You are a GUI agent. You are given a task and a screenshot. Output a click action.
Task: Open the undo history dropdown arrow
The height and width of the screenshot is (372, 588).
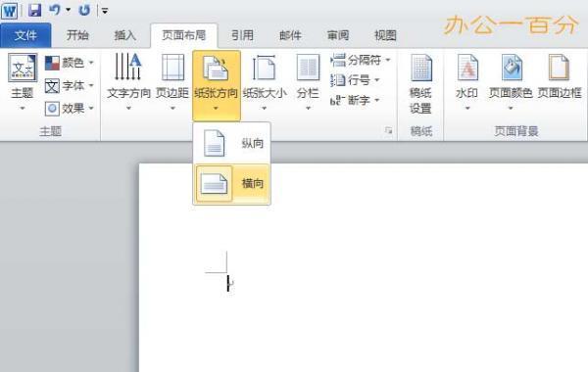click(x=69, y=10)
